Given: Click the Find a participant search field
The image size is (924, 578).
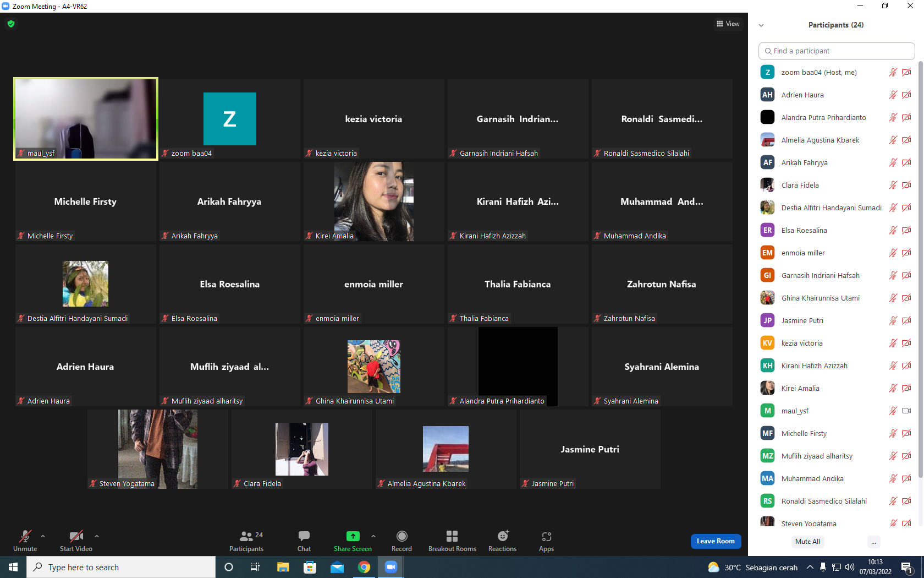Looking at the screenshot, I should (x=837, y=51).
